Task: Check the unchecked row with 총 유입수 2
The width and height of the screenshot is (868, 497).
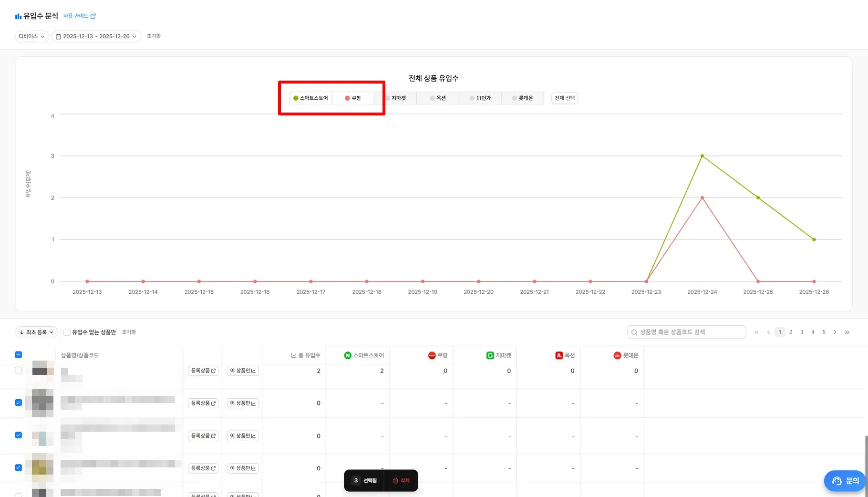Action: click(18, 370)
